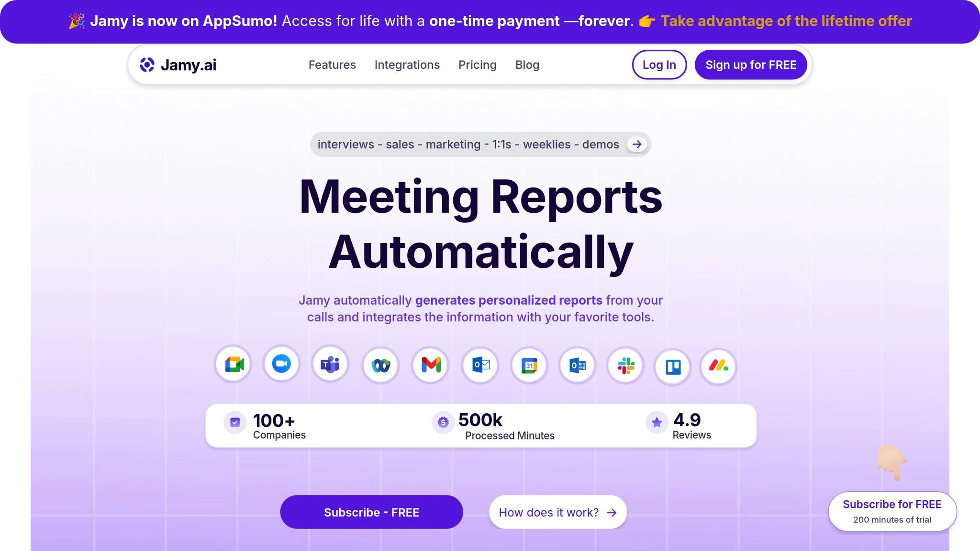The height and width of the screenshot is (551, 980).
Task: Open the Take advantage of the lifetime offer link
Action: pos(786,21)
